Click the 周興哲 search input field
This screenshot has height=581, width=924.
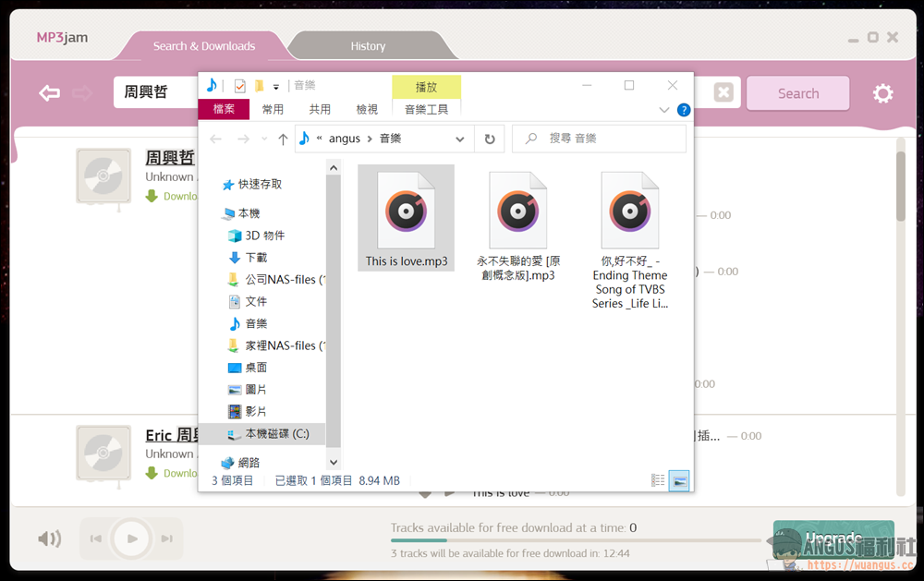(x=155, y=92)
